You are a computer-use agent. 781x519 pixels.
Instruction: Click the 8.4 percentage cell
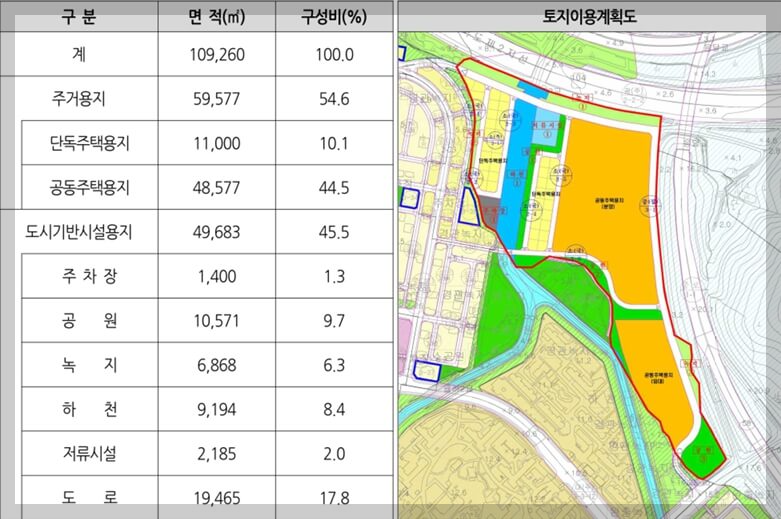(334, 409)
